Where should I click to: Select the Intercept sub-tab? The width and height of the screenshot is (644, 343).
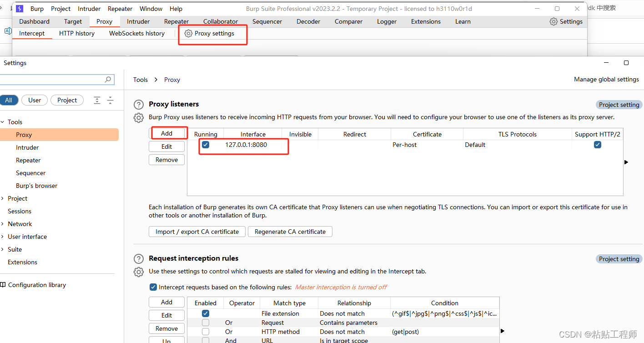tap(32, 33)
